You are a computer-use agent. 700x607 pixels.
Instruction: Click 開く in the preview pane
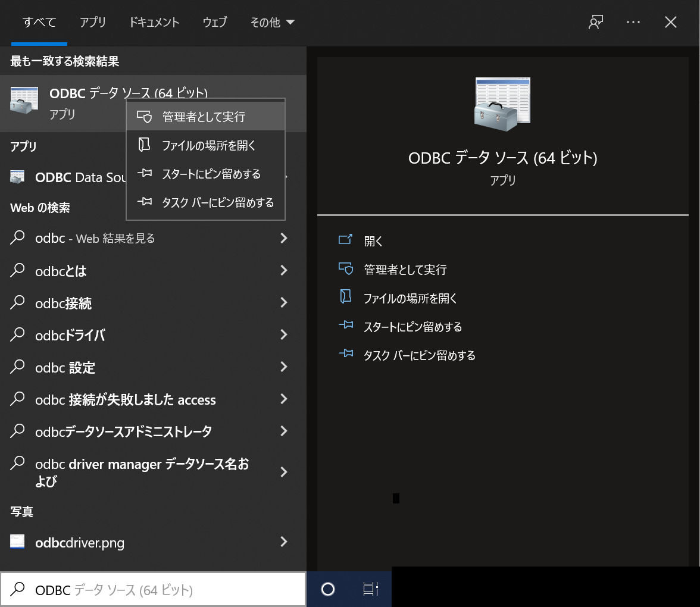pos(373,241)
